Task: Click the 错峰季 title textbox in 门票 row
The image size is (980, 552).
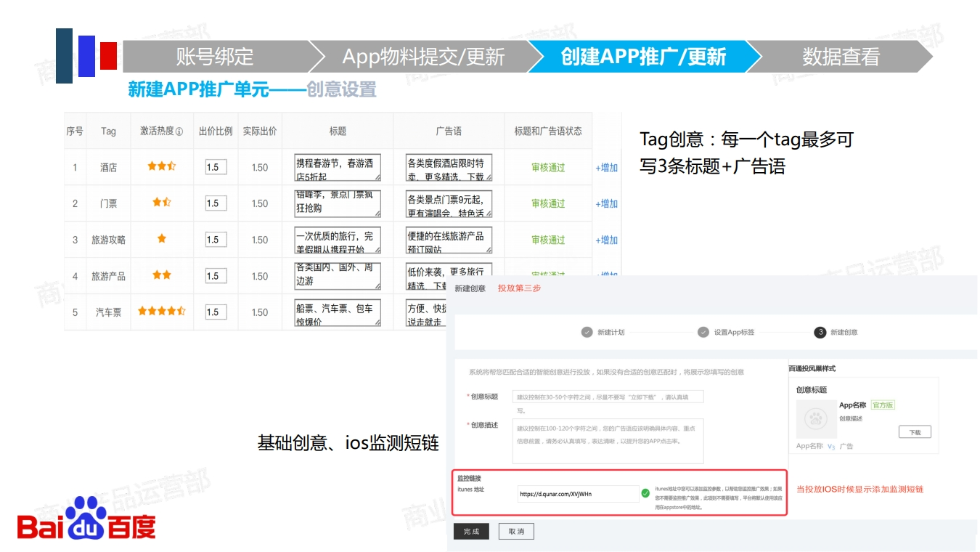Action: (x=338, y=203)
